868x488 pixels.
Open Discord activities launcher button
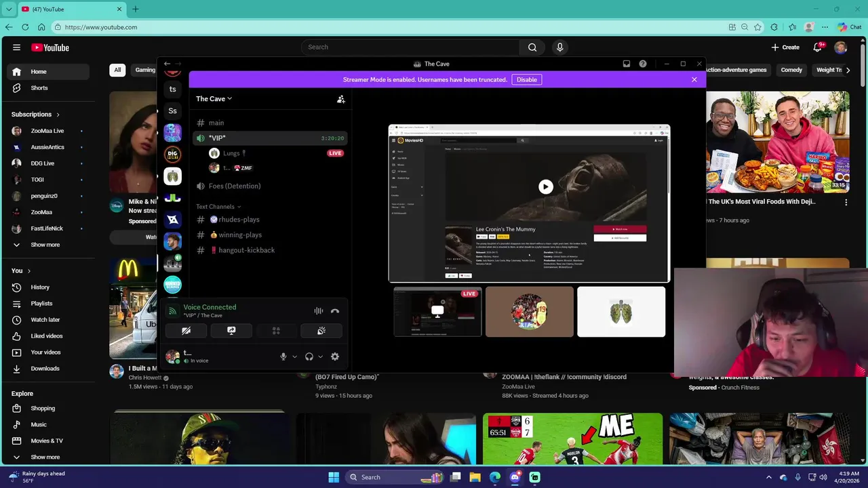point(276,331)
